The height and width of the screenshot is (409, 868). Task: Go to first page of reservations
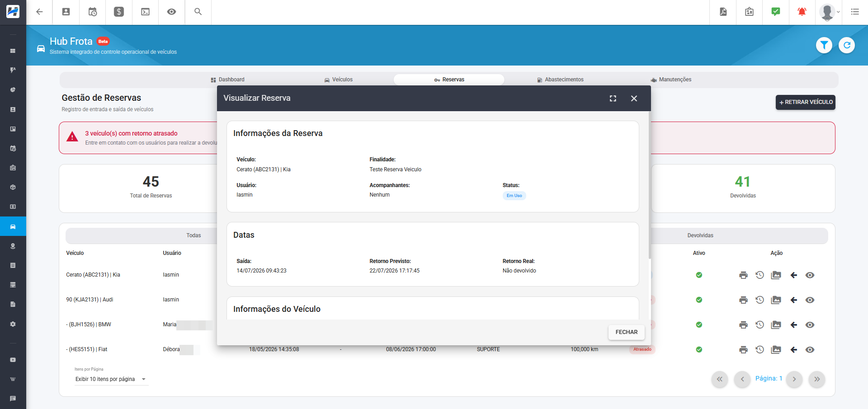click(x=720, y=379)
